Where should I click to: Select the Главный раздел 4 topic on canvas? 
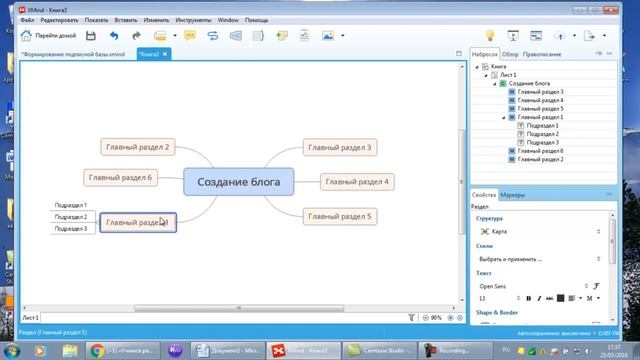click(x=357, y=182)
